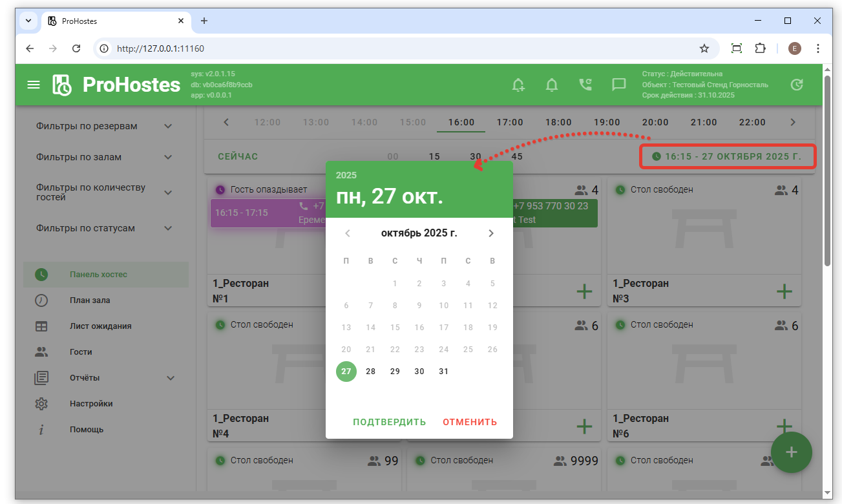The image size is (842, 504).
Task: Cancel date selection with "Отменить"
Action: (x=470, y=422)
